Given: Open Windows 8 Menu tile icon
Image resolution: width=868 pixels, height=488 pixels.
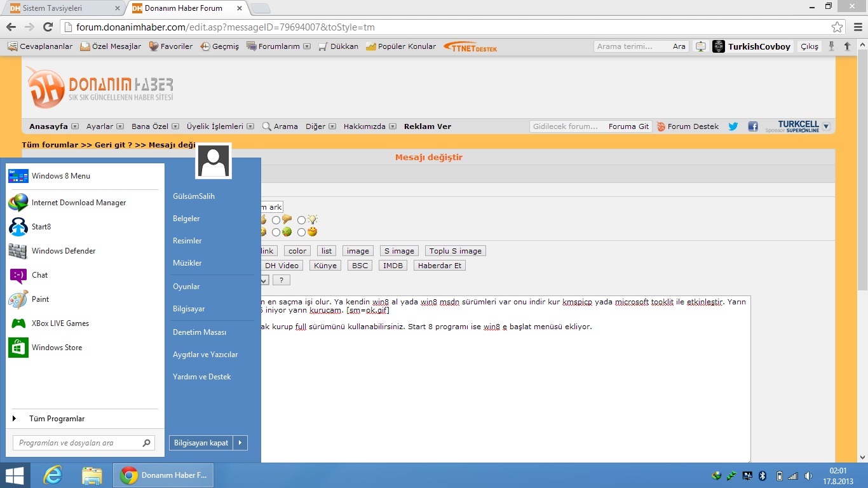Looking at the screenshot, I should tap(18, 176).
